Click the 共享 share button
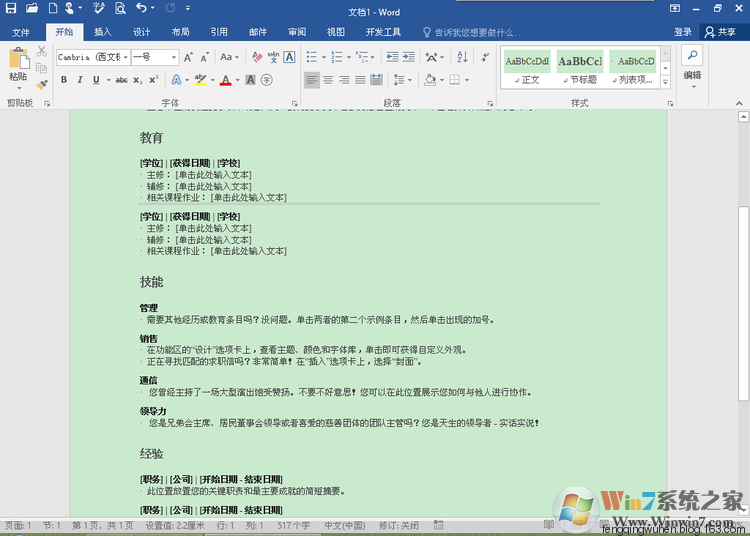This screenshot has height=536, width=750. (x=720, y=32)
